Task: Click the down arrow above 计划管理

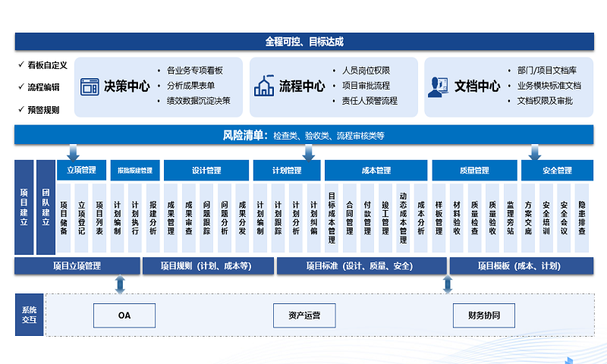Action: [308, 152]
